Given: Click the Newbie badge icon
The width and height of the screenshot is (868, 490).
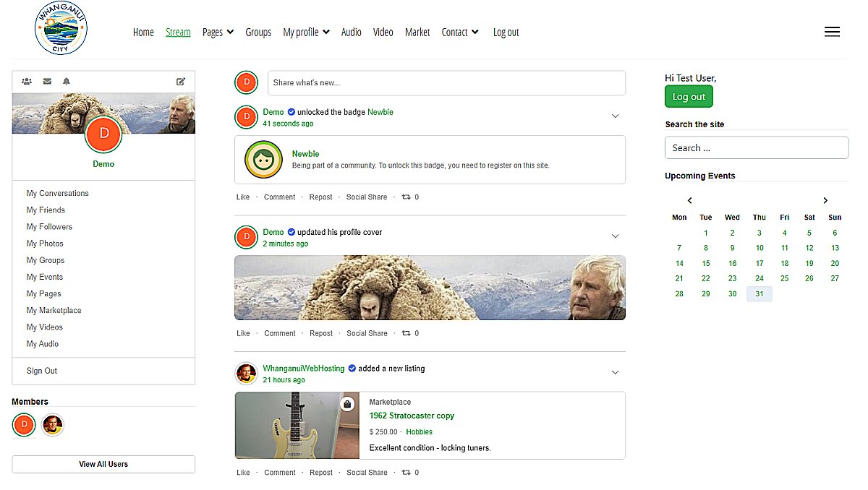Looking at the screenshot, I should 263,160.
